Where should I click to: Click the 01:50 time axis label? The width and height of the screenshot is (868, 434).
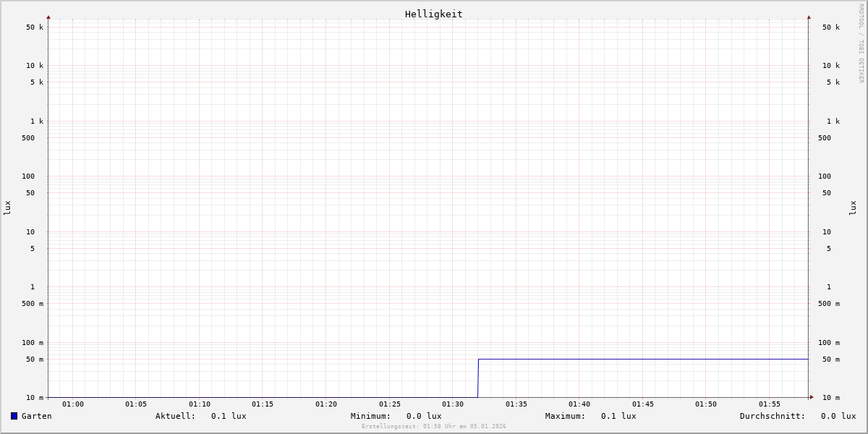point(706,404)
